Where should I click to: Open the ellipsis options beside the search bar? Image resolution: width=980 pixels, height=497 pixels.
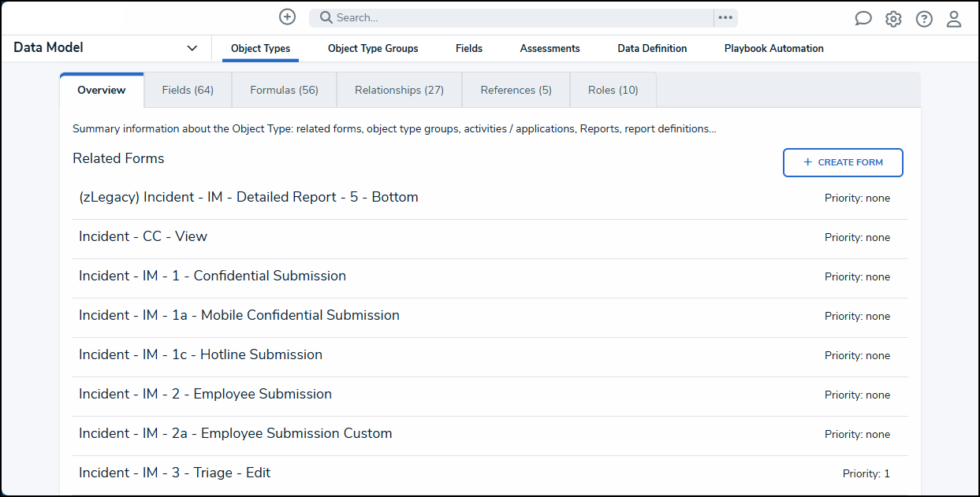[725, 17]
